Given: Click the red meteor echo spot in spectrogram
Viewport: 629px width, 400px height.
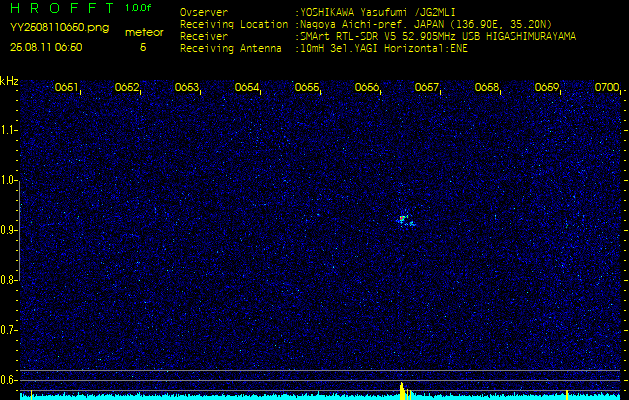Looking at the screenshot, I should pos(402,218).
